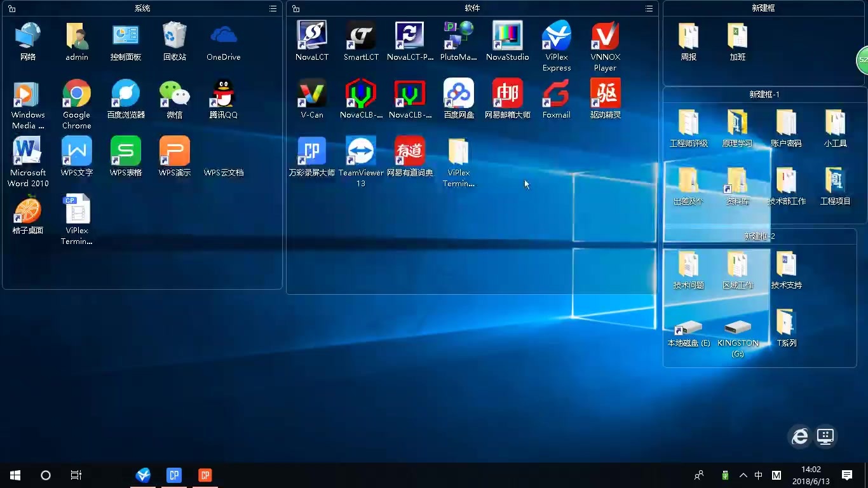
Task: Launch 网易有道词典 dictionary
Action: click(410, 151)
